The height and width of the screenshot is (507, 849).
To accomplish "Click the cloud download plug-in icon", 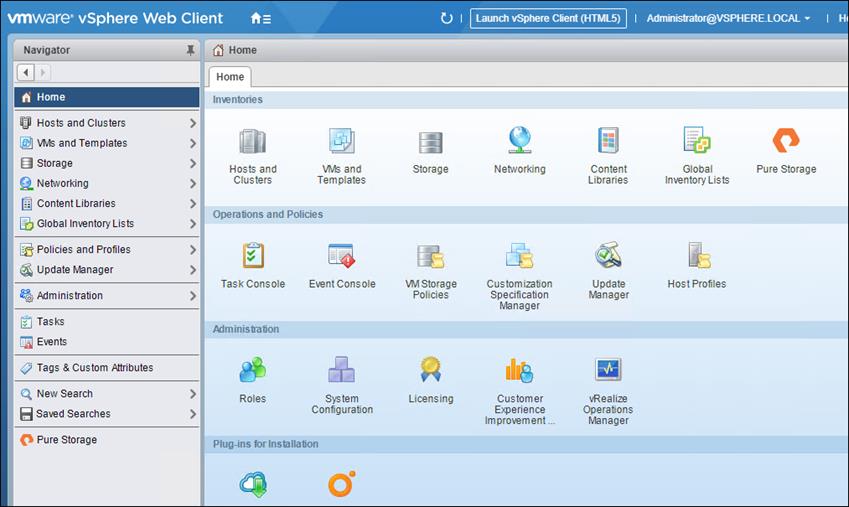I will 253,484.
